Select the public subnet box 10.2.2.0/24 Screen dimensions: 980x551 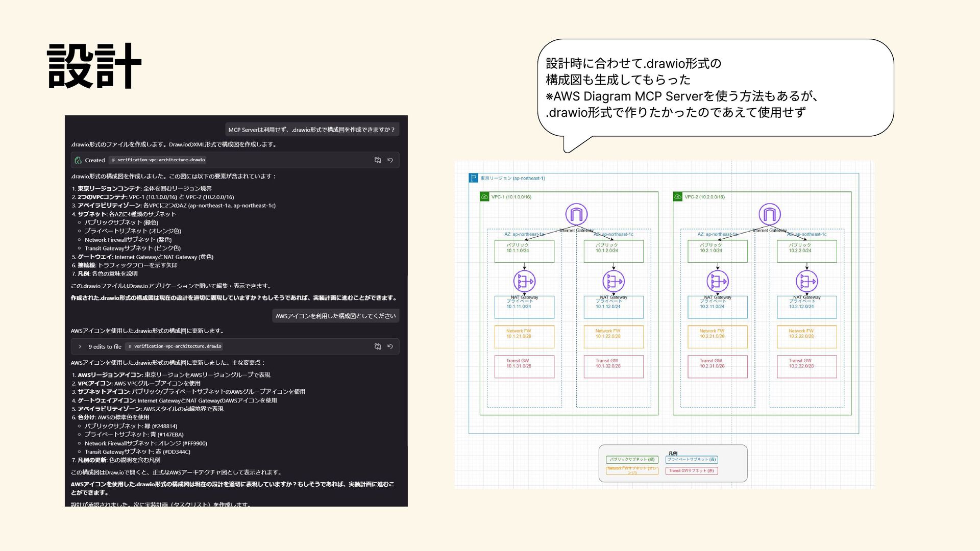click(x=807, y=252)
